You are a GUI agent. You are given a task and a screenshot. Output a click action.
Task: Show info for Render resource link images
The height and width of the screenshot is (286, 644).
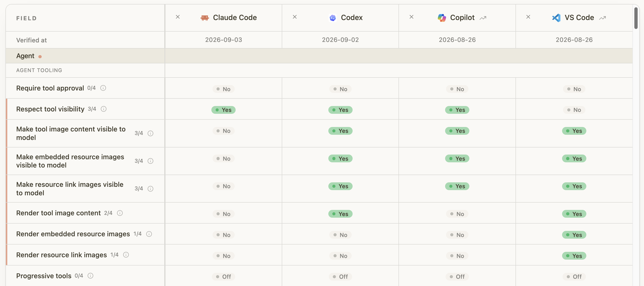click(126, 255)
